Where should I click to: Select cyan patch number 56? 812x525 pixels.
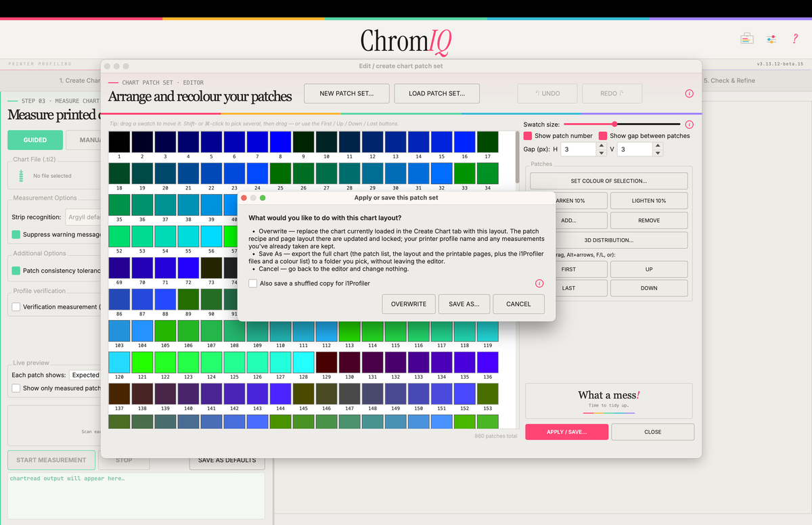coord(211,236)
